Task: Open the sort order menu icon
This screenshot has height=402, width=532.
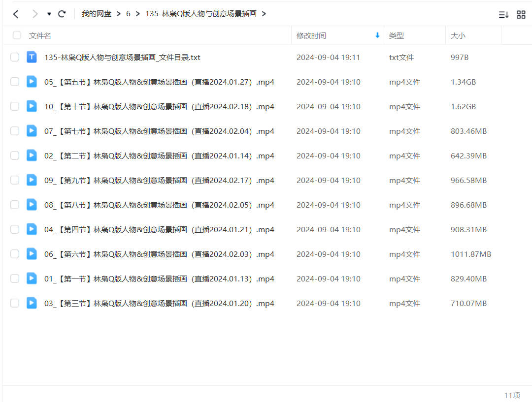Action: click(503, 15)
